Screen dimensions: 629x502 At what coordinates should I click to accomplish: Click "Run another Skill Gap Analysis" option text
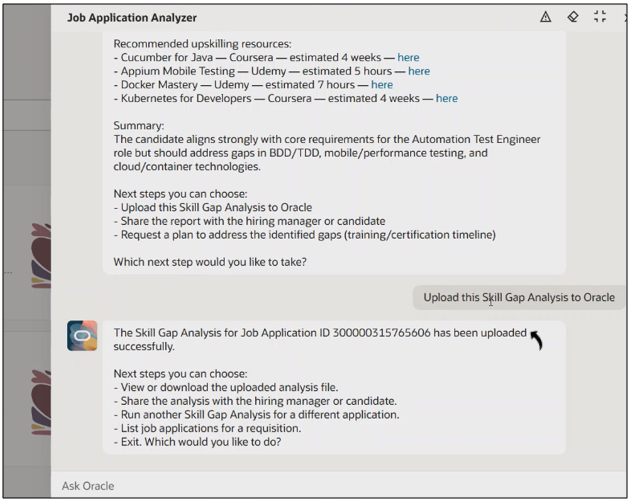click(x=256, y=415)
